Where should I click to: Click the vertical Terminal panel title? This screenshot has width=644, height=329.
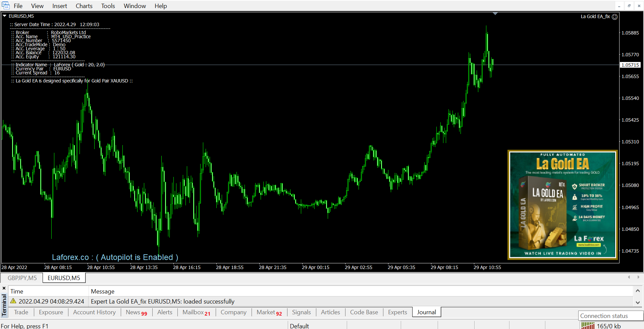click(4, 305)
